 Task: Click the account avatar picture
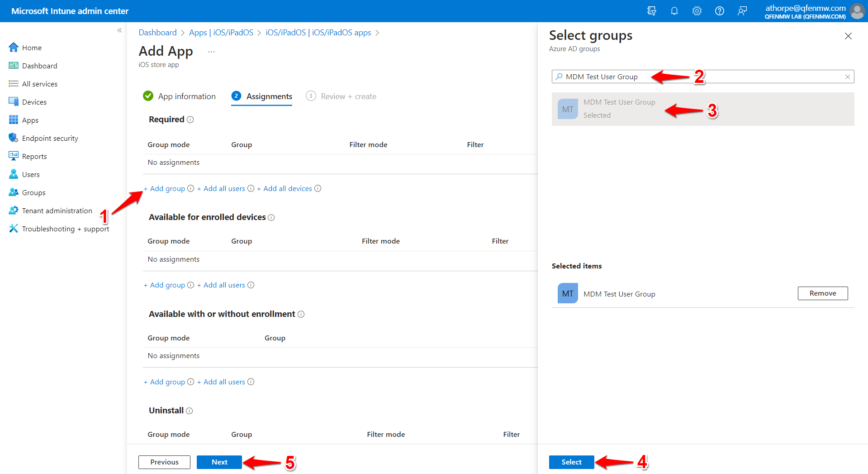(857, 11)
